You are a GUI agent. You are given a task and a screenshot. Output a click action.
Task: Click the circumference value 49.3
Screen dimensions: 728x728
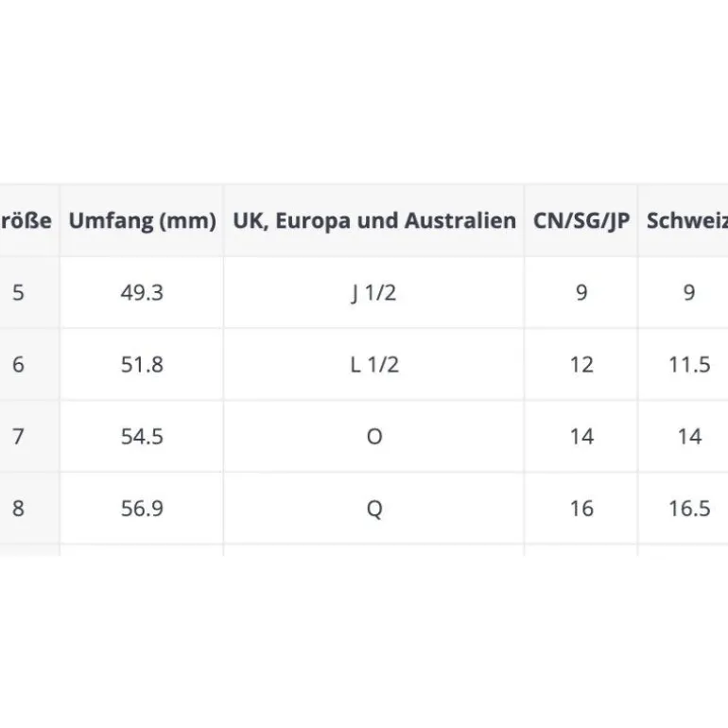pyautogui.click(x=142, y=293)
